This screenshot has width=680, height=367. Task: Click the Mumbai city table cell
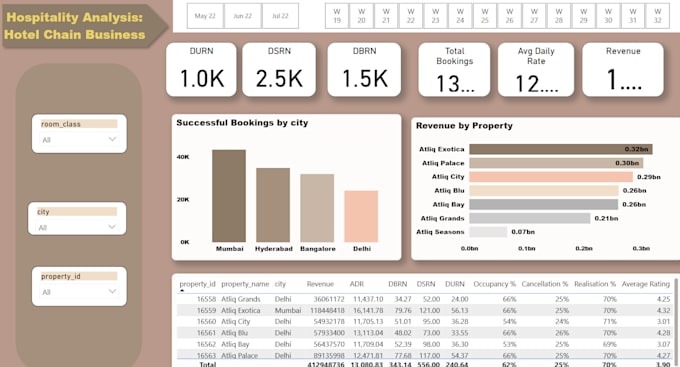coord(288,311)
